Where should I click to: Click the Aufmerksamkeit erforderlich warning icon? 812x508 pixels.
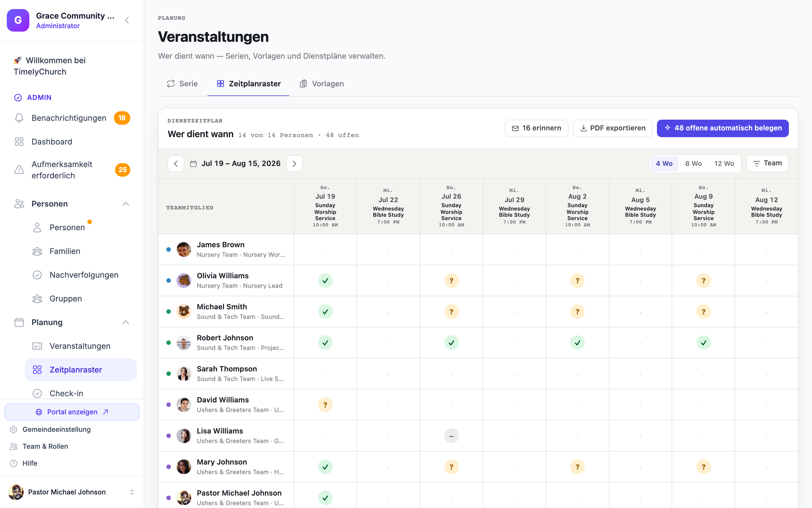19,170
